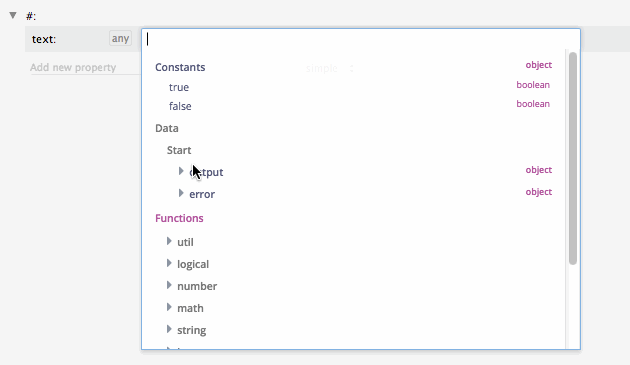Collapse the # section triangle
The image size is (630, 365).
13,15
